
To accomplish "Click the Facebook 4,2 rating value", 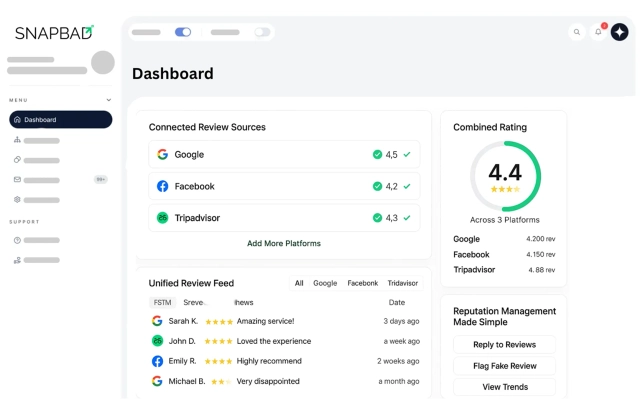I will [x=391, y=186].
